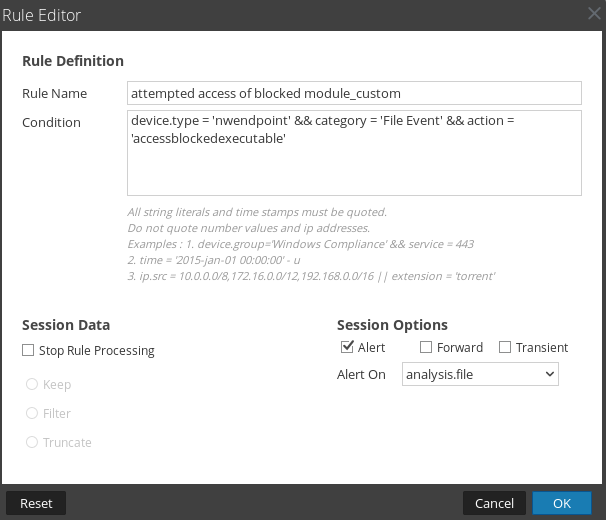Click the Cancel button
Screen dimensions: 606x520
coord(494,503)
